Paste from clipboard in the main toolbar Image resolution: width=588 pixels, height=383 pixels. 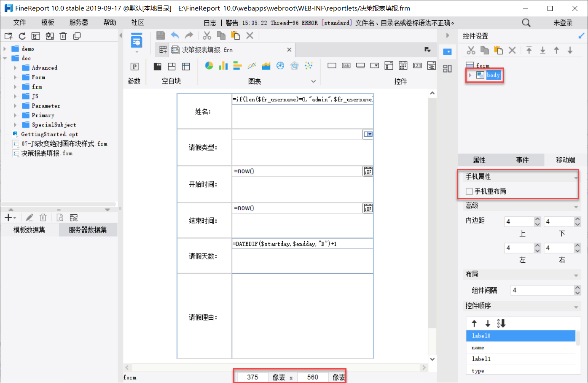click(x=235, y=35)
